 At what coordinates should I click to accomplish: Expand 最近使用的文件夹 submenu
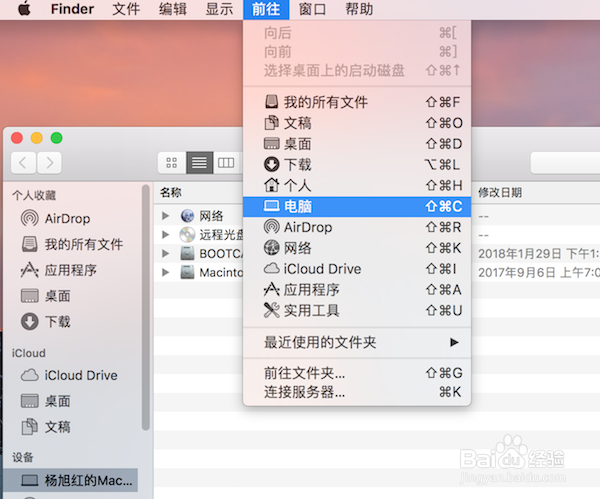(x=357, y=342)
